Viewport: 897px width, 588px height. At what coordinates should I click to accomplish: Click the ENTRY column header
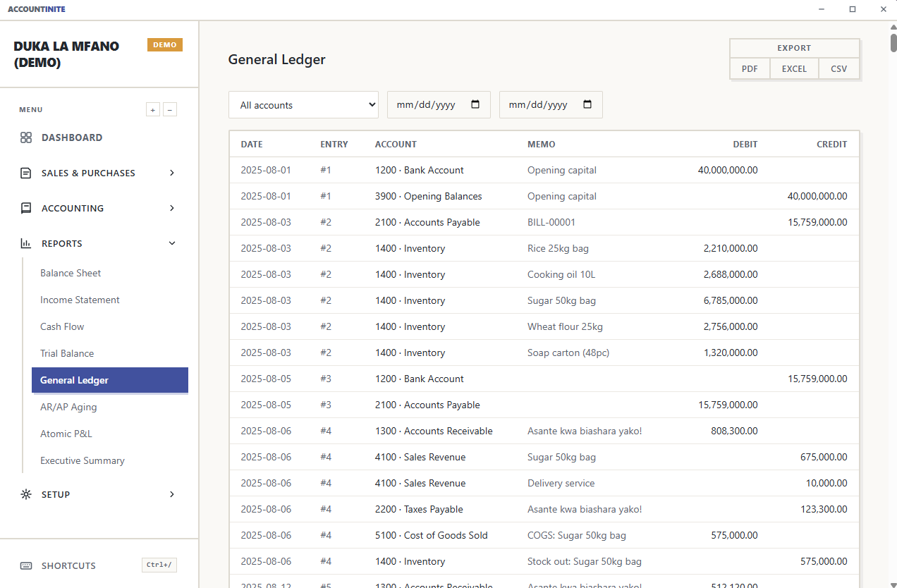point(334,144)
